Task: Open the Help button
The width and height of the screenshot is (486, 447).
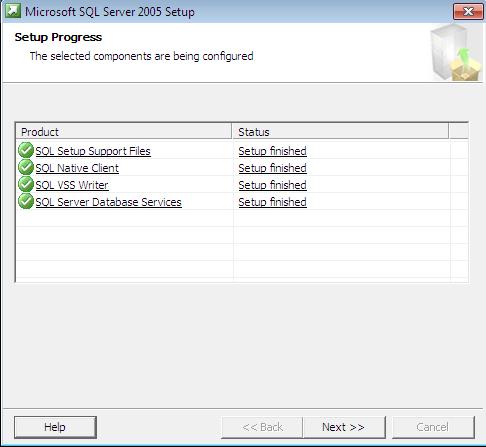Action: coord(55,427)
